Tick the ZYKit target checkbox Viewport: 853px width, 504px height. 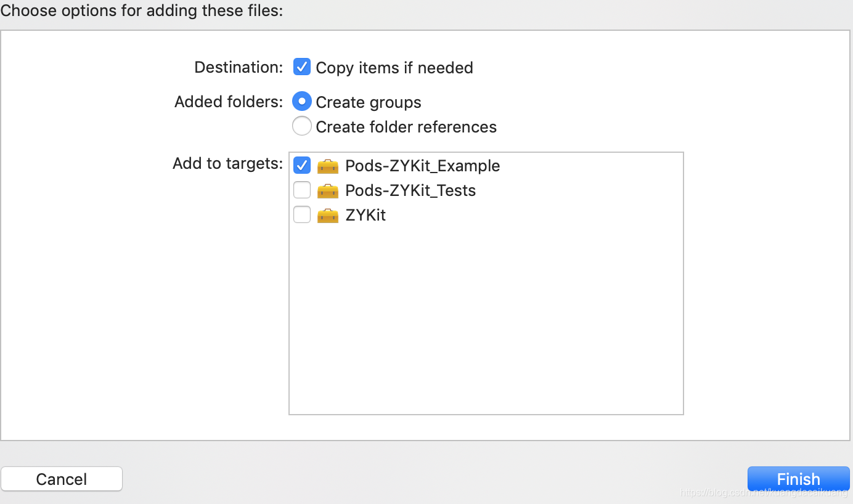pos(302,214)
